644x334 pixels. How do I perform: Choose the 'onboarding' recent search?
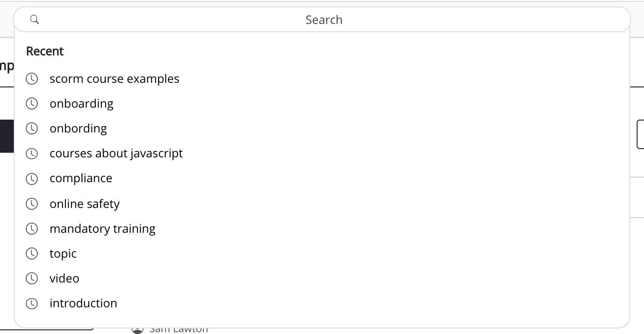[81, 104]
